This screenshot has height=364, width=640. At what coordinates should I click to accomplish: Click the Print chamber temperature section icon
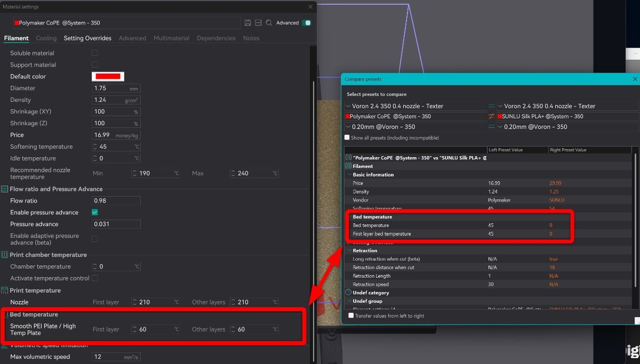pos(5,255)
